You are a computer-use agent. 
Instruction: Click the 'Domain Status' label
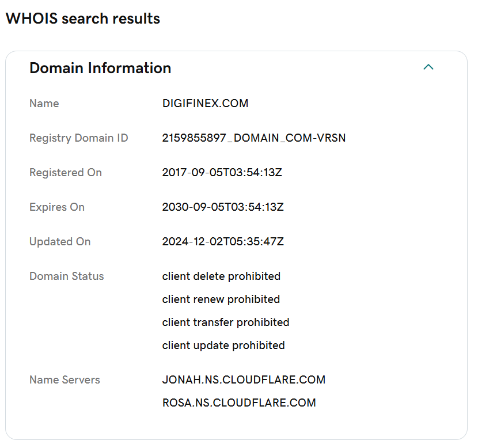67,276
